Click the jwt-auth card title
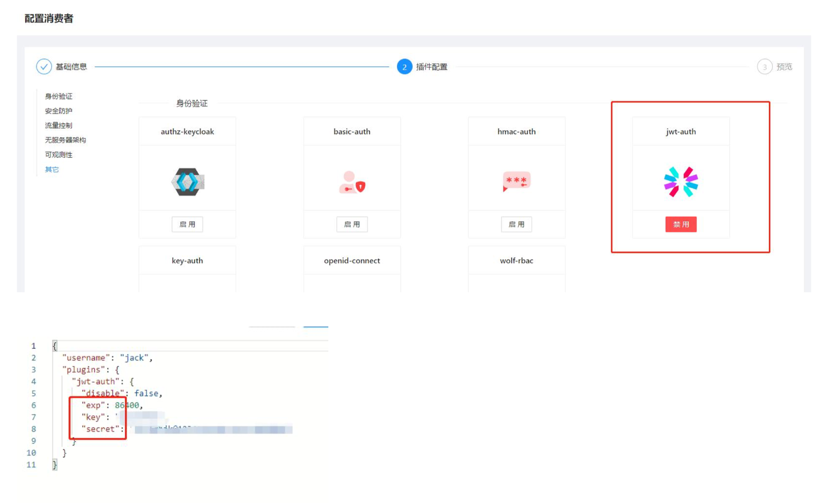Image resolution: width=821 pixels, height=504 pixels. (681, 131)
